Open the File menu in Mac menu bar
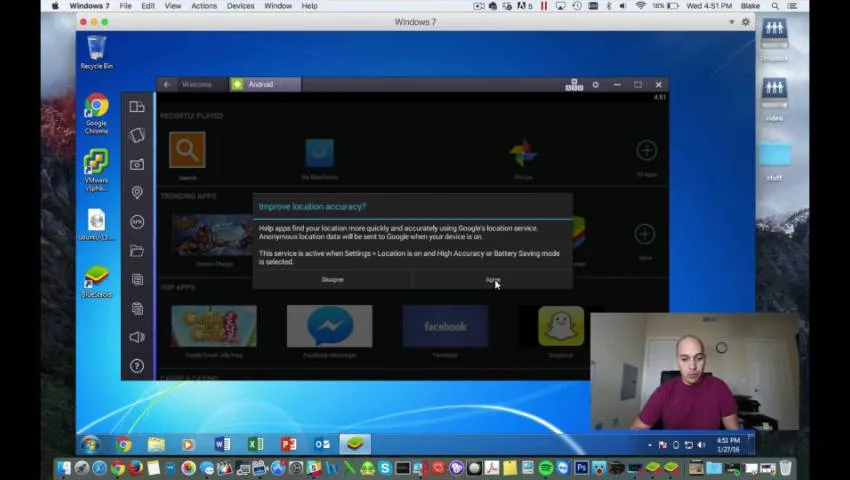Viewport: 850px width, 480px height. click(125, 5)
